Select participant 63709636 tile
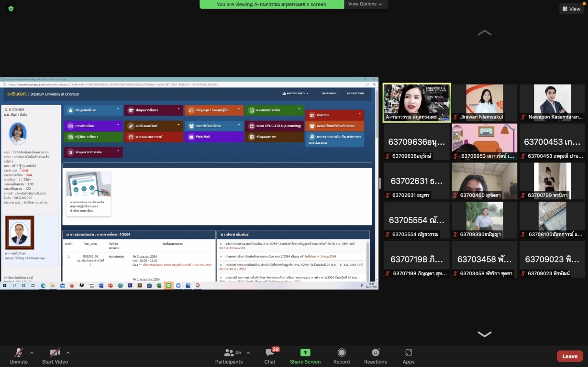The height and width of the screenshot is (367, 588). [417, 142]
